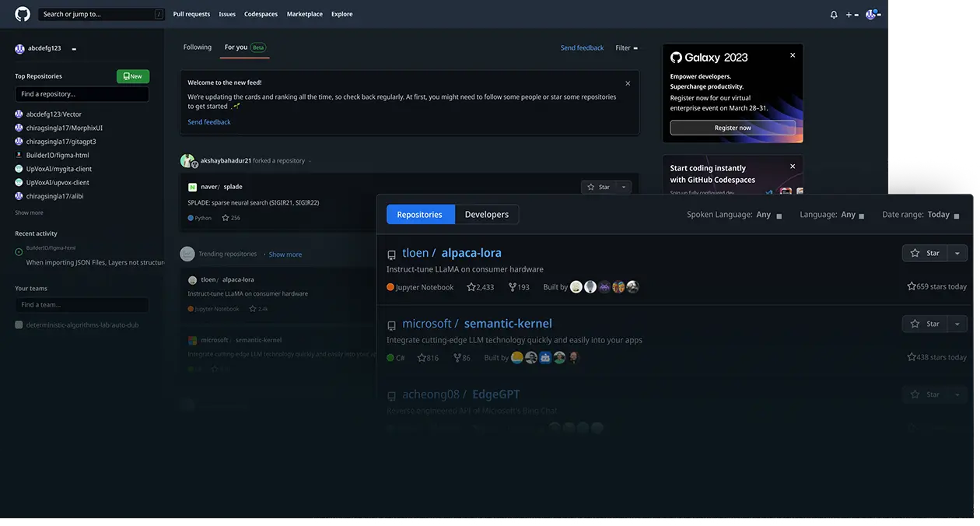Screen dimensions: 980x526
Task: Click Send feedback link beside Filter
Action: pyautogui.click(x=582, y=48)
